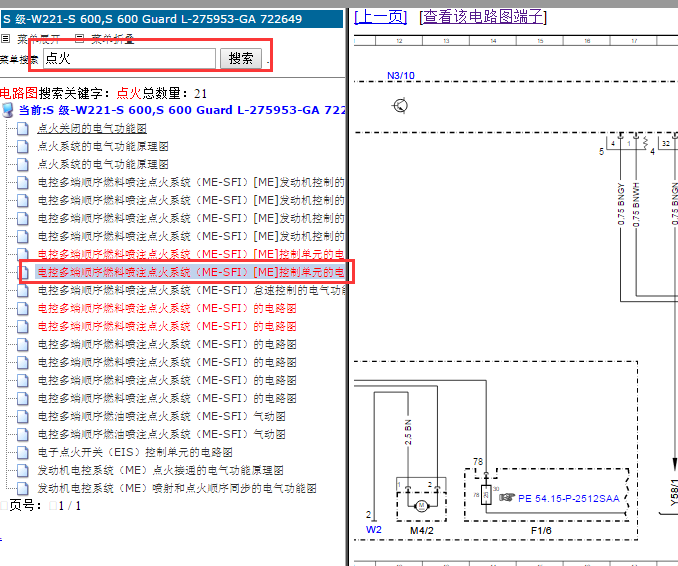Select the computer icon beside 当前:S 级-W221
The height and width of the screenshot is (566, 678).
[x=7, y=110]
